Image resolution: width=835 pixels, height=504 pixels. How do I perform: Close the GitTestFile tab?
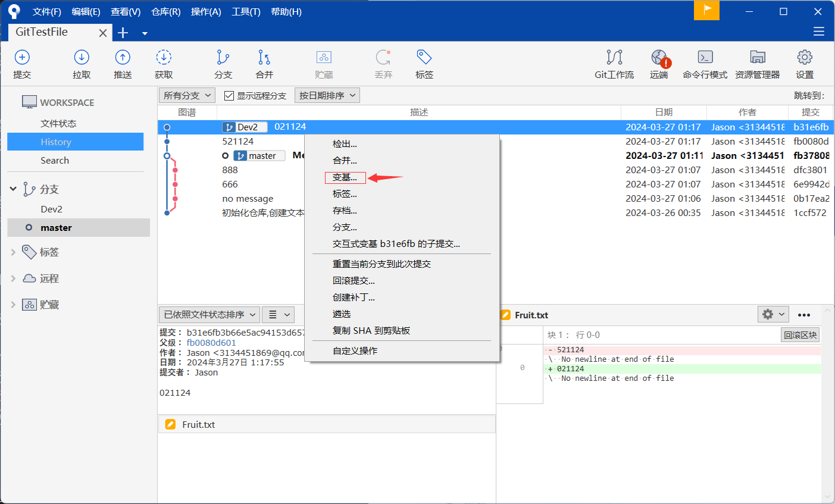pos(103,33)
